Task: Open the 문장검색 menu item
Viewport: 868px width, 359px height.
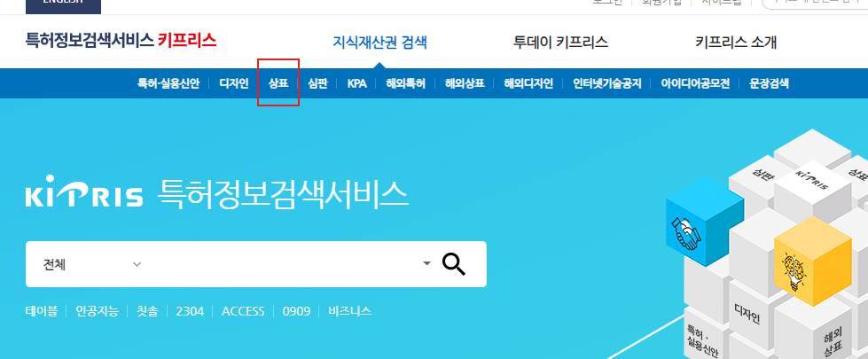Action: 769,83
